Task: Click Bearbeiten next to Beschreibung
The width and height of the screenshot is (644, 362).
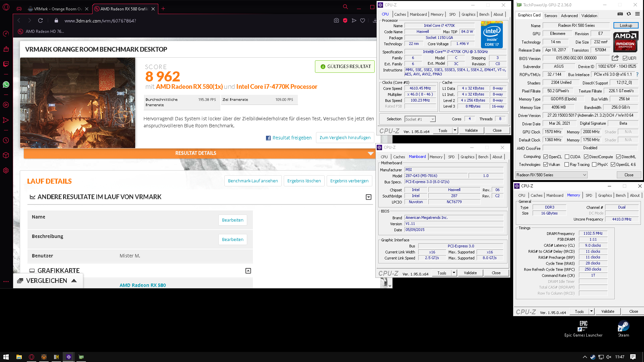Action: click(232, 240)
